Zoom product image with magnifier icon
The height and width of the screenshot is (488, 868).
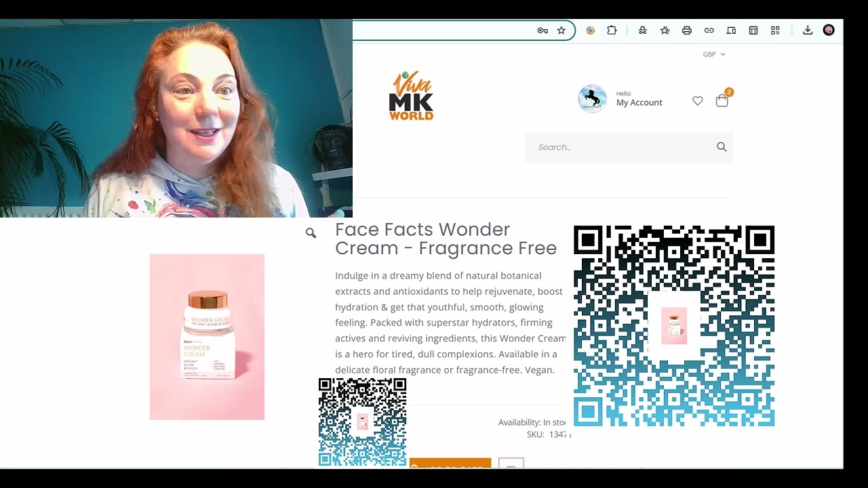(x=311, y=233)
